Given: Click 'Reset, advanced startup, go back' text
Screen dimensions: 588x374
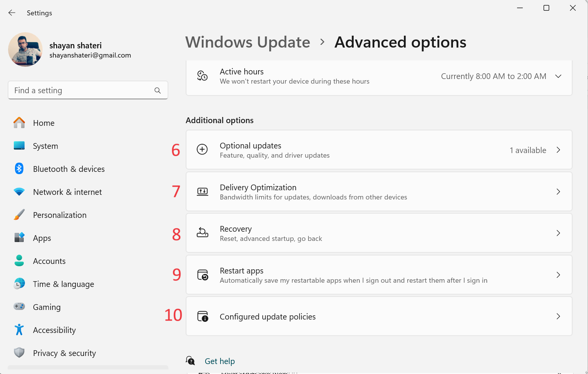Looking at the screenshot, I should click(x=271, y=239).
